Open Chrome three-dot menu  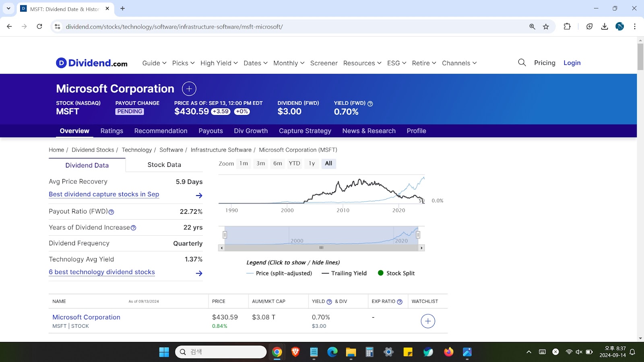coord(635,27)
